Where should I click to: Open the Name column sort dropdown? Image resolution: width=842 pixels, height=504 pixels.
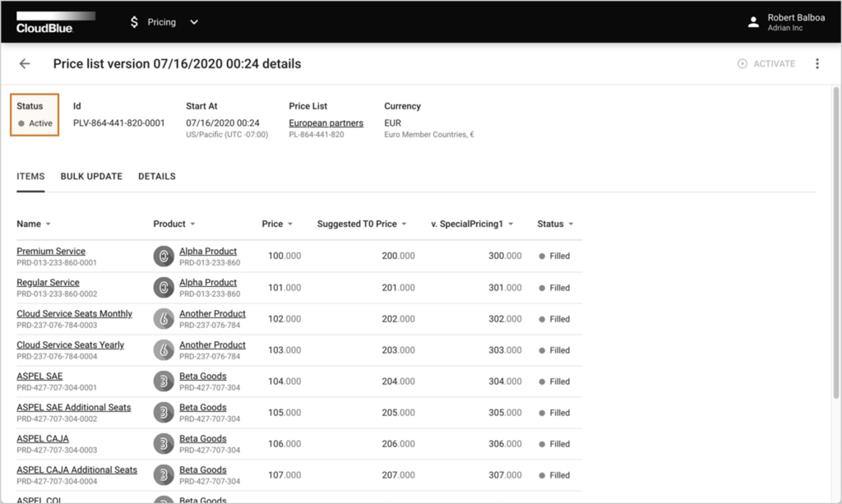click(48, 224)
